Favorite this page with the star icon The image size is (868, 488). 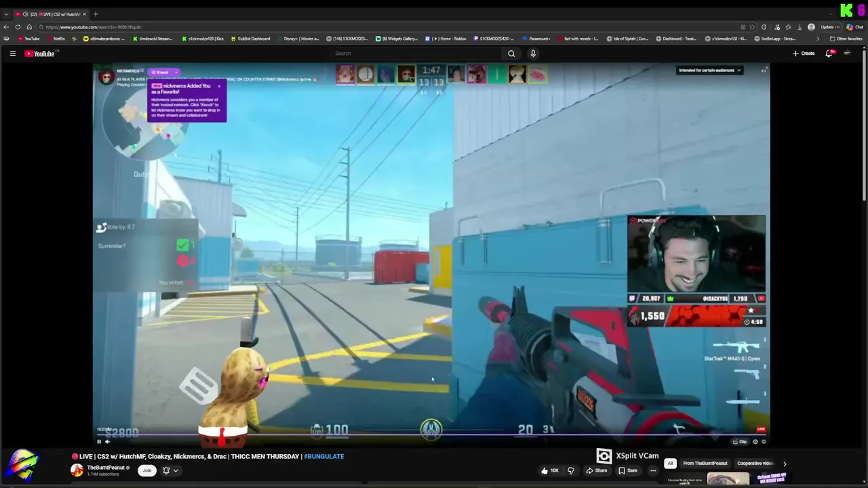tap(753, 27)
